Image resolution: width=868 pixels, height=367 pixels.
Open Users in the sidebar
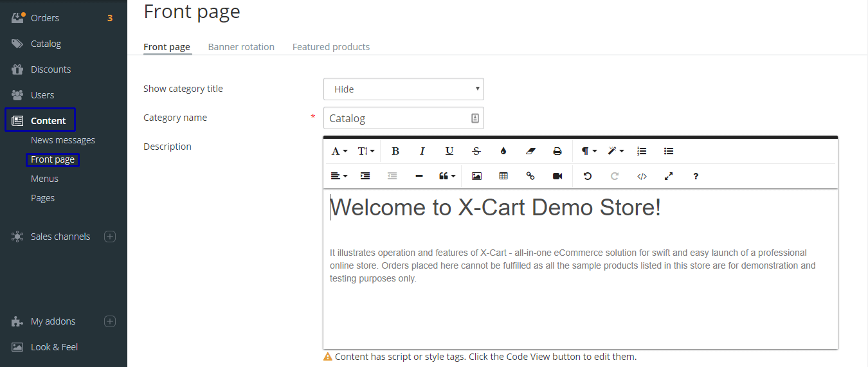(42, 95)
